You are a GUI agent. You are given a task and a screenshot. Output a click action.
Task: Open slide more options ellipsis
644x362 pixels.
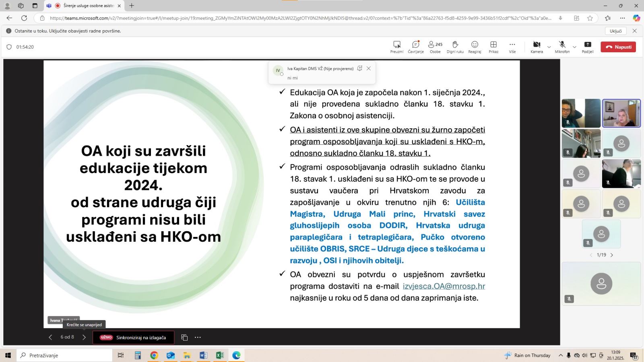(x=198, y=337)
